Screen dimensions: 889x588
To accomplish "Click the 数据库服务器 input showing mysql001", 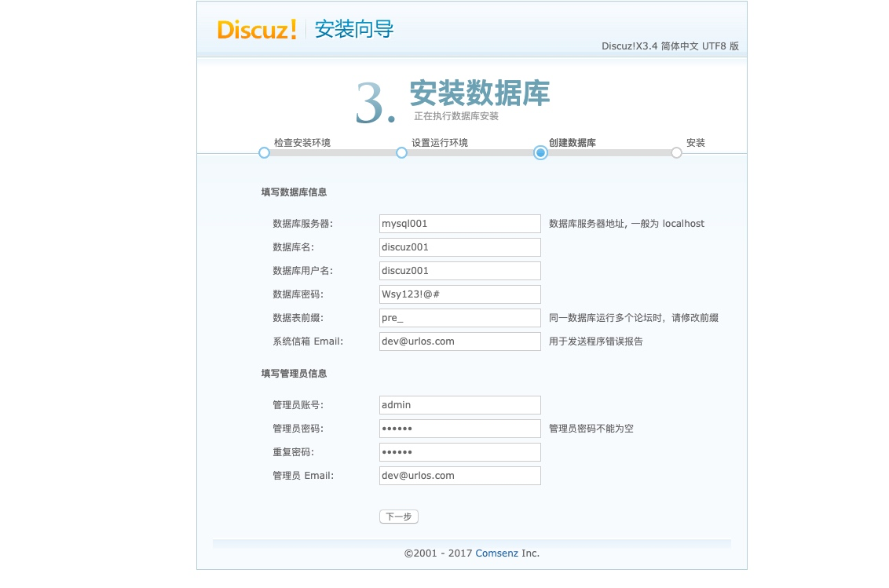I will 459,224.
